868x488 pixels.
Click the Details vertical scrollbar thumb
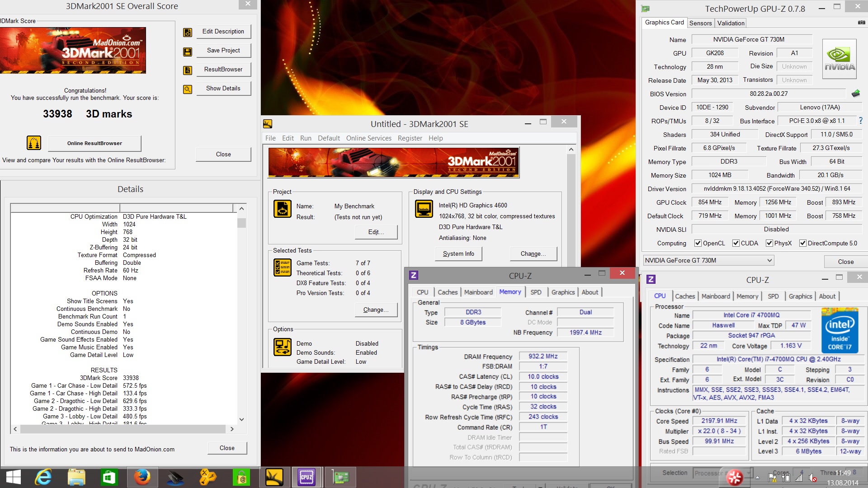tap(241, 223)
